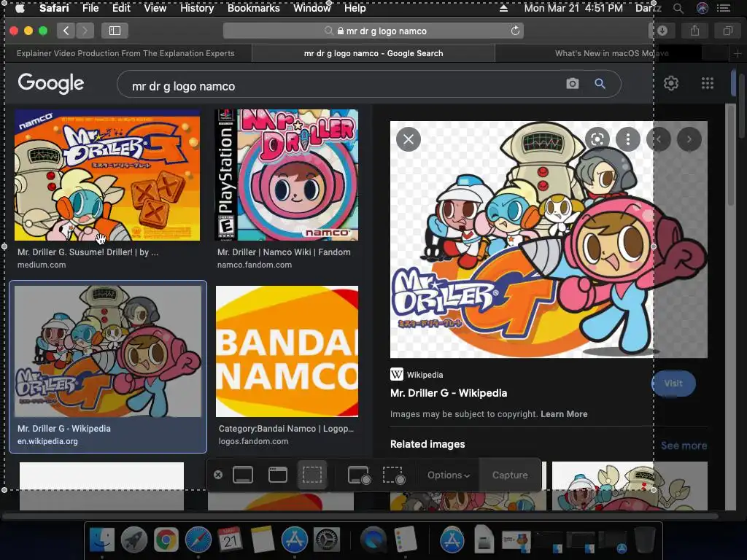This screenshot has width=747, height=560.
Task: Click the Safari back navigation arrow
Action: coord(66,31)
